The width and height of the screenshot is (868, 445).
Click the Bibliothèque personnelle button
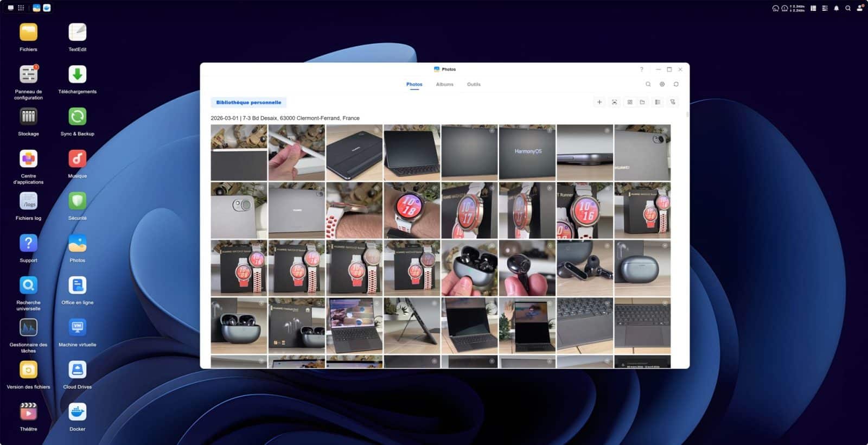point(248,102)
